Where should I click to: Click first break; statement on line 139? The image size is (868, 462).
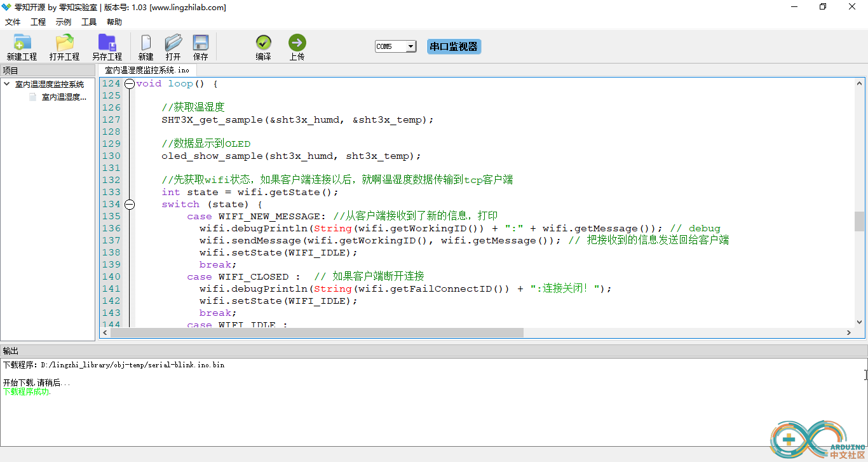coord(218,265)
